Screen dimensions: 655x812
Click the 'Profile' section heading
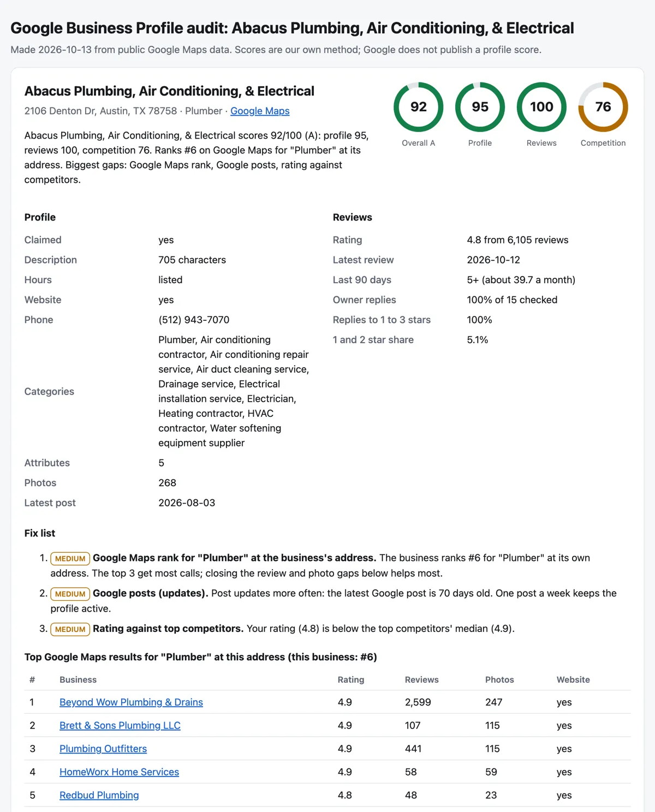40,217
